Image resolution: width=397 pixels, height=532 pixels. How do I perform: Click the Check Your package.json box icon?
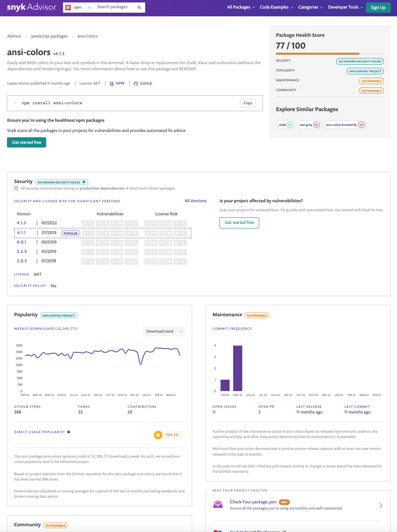tap(218, 505)
